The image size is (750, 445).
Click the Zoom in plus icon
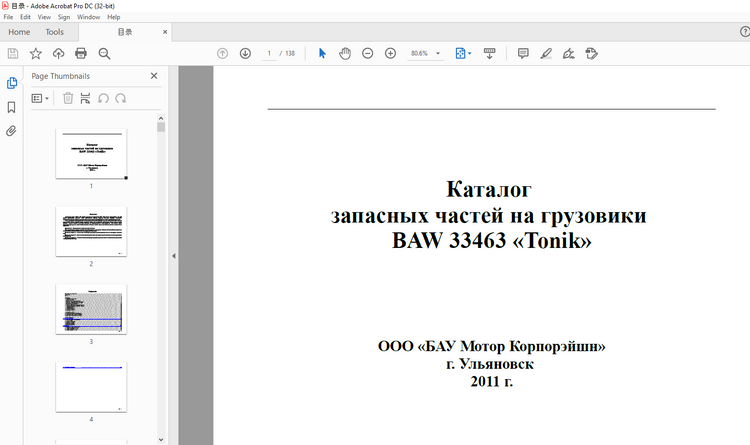[390, 53]
